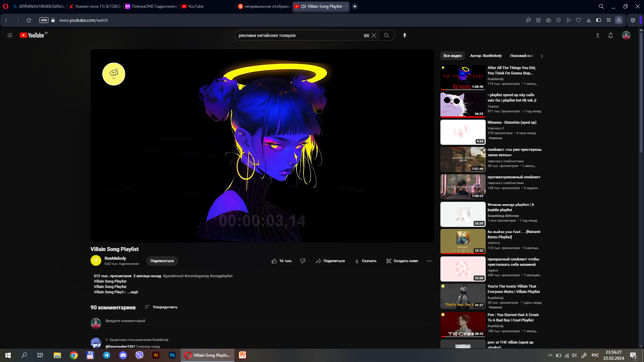Open Discord from the taskbar

(x=123, y=355)
